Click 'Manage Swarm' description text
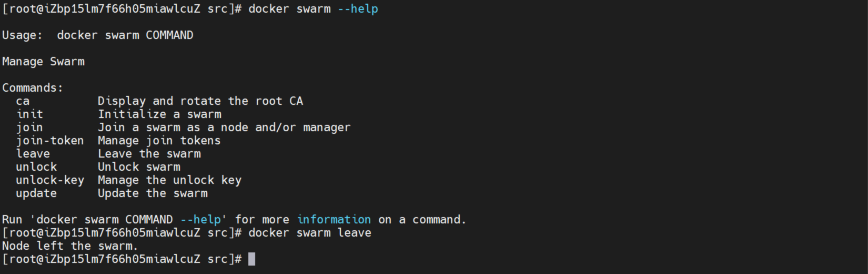868x274 pixels. (43, 62)
